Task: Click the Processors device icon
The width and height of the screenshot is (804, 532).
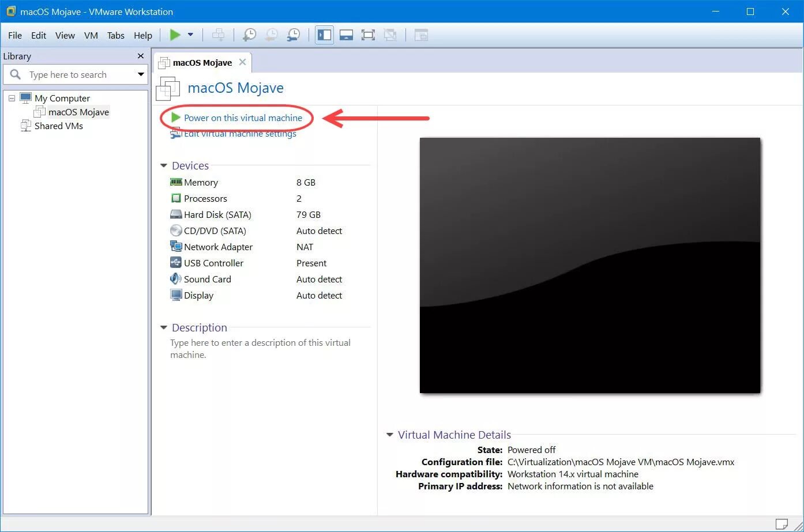Action: tap(176, 198)
